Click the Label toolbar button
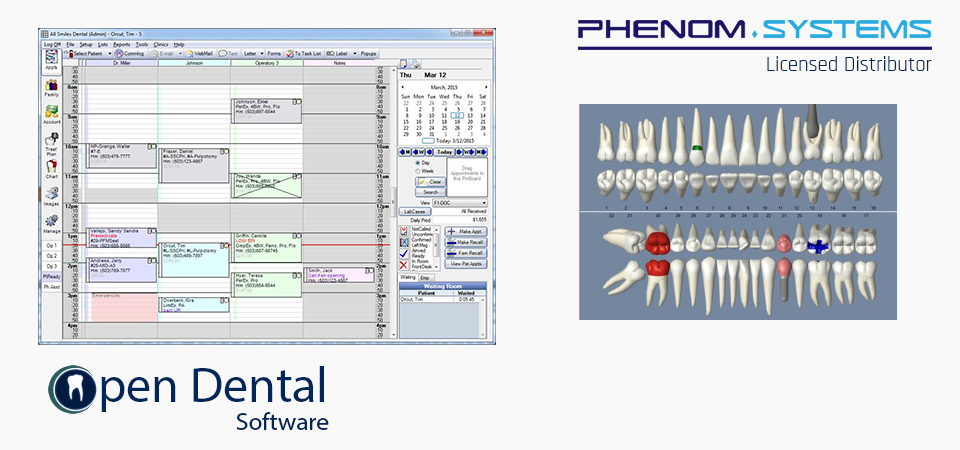Viewport: 960px width, 450px height. [x=337, y=53]
